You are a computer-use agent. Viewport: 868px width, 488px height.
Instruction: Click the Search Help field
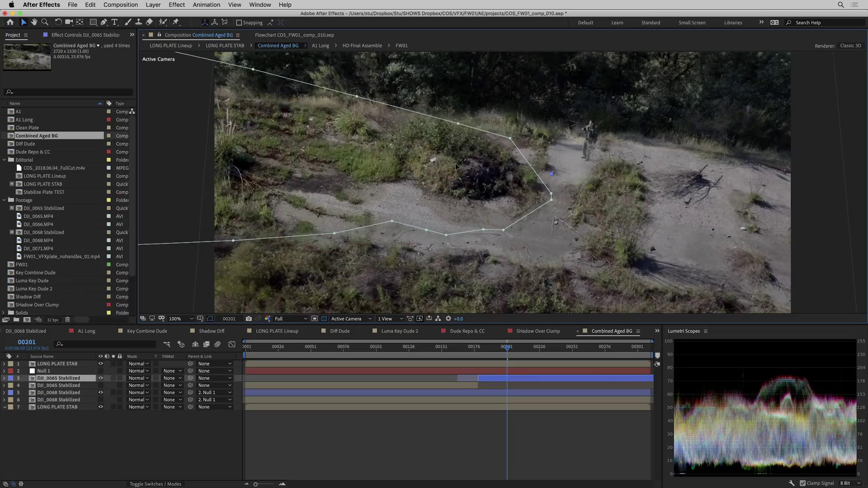coord(825,23)
